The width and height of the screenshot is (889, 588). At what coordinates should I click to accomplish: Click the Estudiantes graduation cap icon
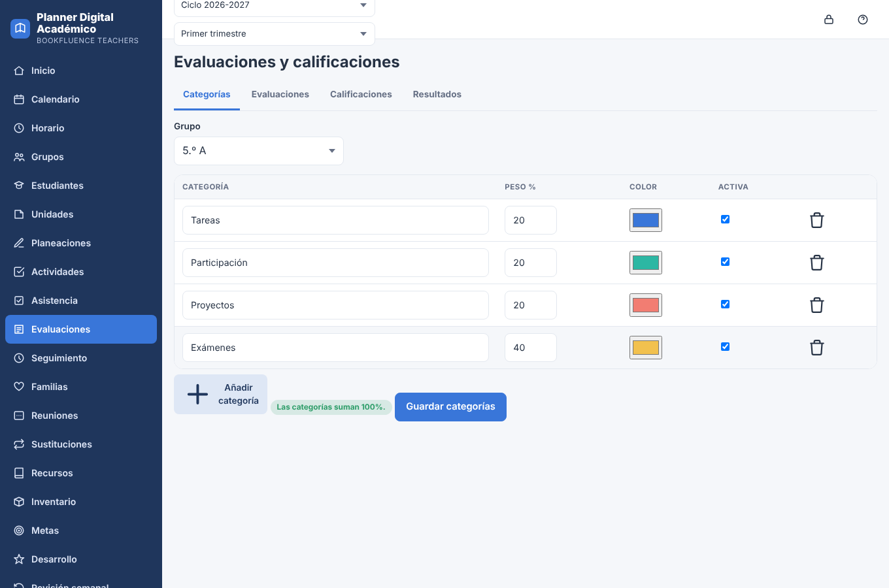[x=19, y=186]
